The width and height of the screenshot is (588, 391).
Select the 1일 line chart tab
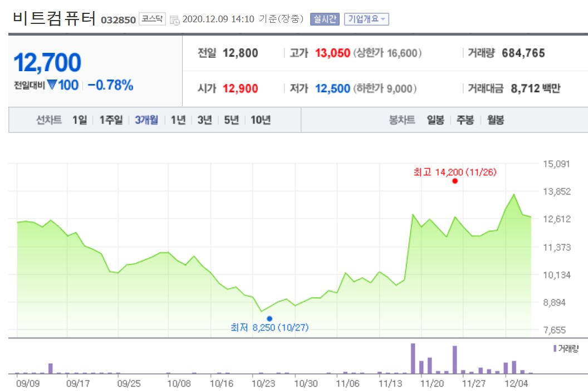point(80,120)
